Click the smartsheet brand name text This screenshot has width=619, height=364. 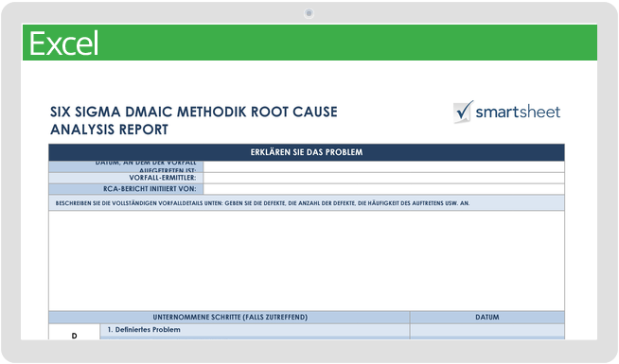point(518,112)
